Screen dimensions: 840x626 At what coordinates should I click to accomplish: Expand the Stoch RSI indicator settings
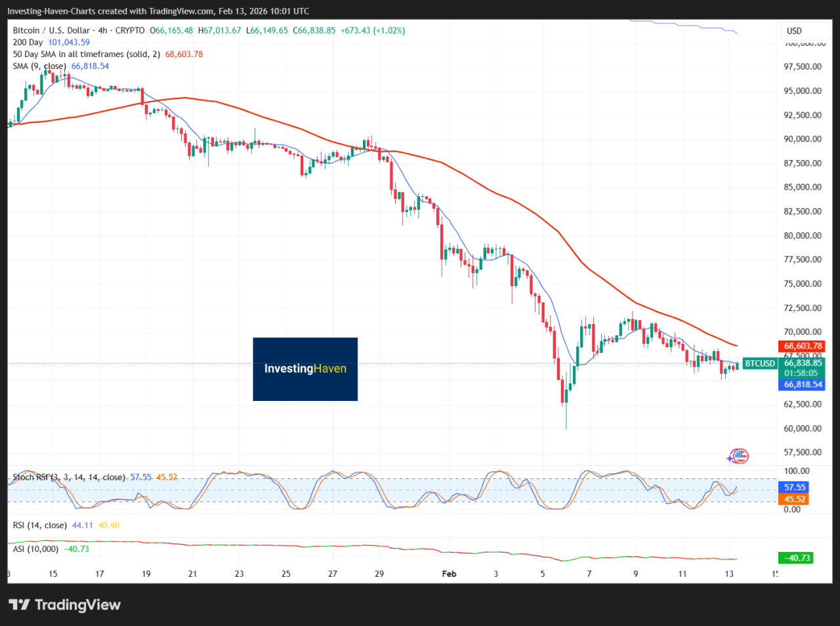pos(66,477)
